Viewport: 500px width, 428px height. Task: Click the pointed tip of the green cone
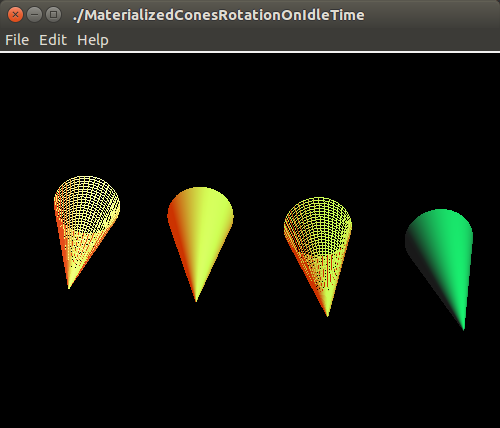pyautogui.click(x=463, y=328)
